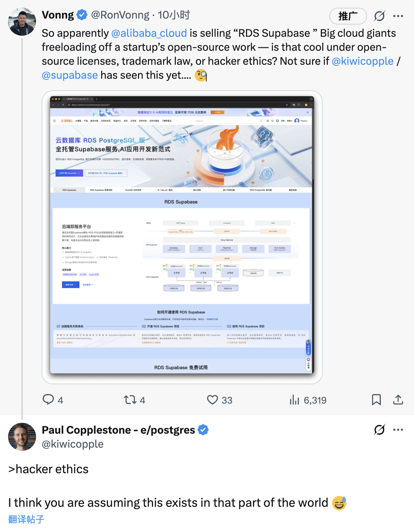This screenshot has width=414, height=532.
Task: Click the reply icon under Vonng's post
Action: coord(48,400)
